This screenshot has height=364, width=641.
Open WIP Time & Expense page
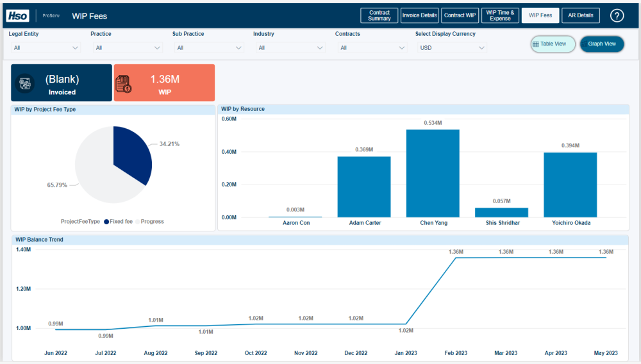point(500,15)
